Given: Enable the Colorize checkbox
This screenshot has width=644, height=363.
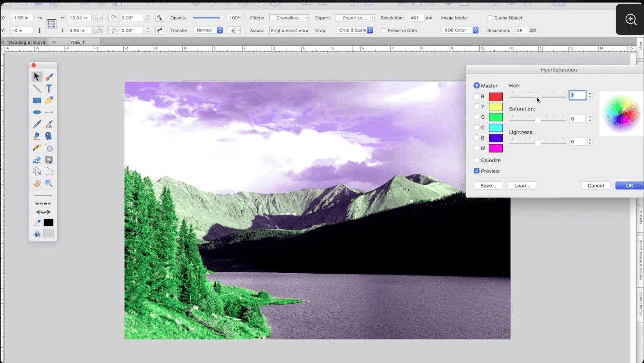Looking at the screenshot, I should (x=476, y=160).
